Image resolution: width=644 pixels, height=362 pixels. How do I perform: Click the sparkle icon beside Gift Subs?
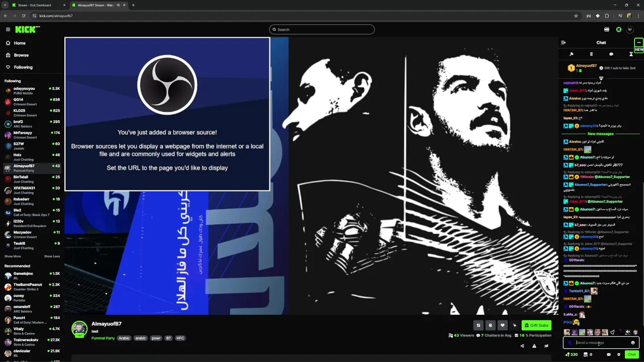pyautogui.click(x=514, y=325)
